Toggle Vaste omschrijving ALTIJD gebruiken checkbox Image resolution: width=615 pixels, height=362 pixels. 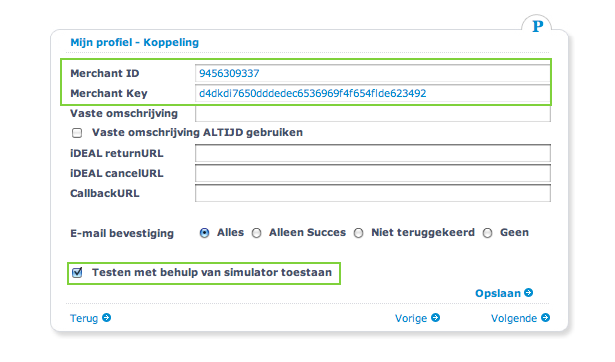[77, 133]
